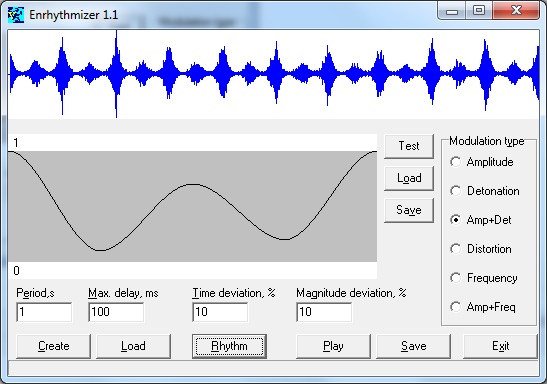The width and height of the screenshot is (547, 384).
Task: Save the modulation curve with upper Save button
Action: point(409,210)
